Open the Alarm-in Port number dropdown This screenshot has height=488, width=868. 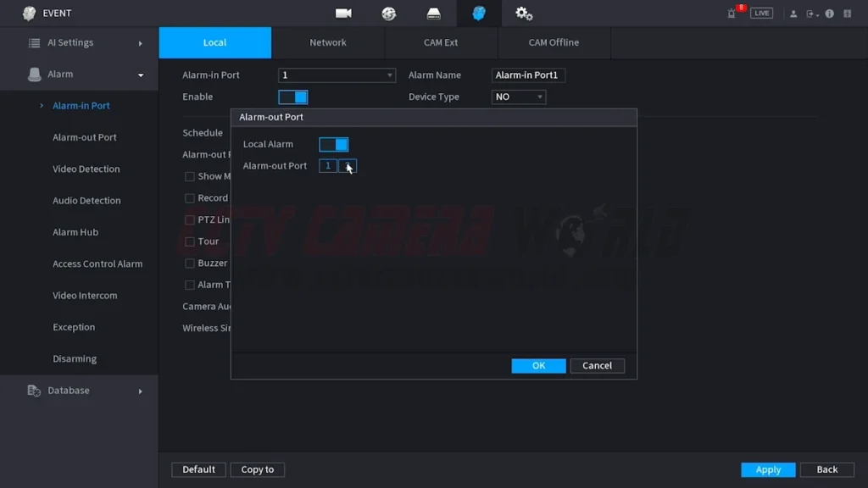(x=337, y=75)
